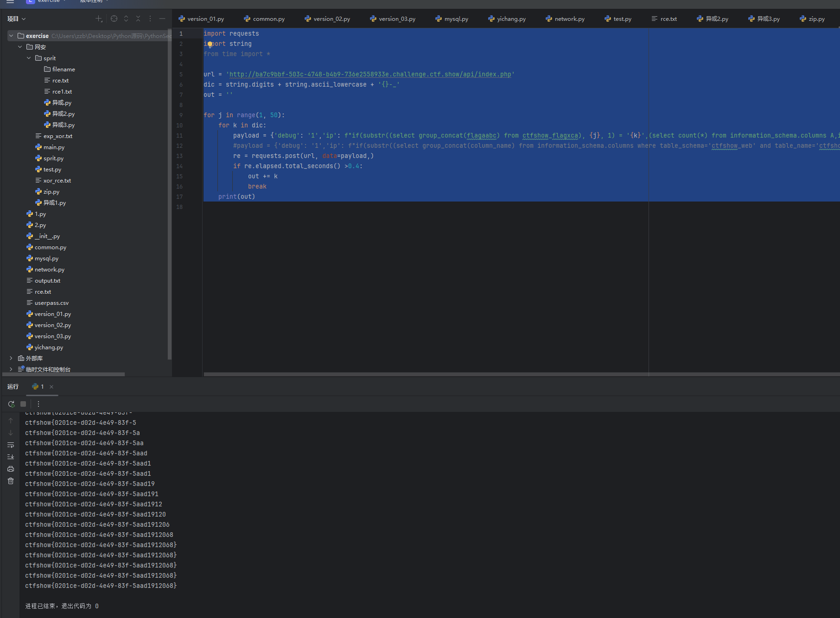This screenshot has width=840, height=618.
Task: Open run toolbar more options
Action: [x=38, y=404]
